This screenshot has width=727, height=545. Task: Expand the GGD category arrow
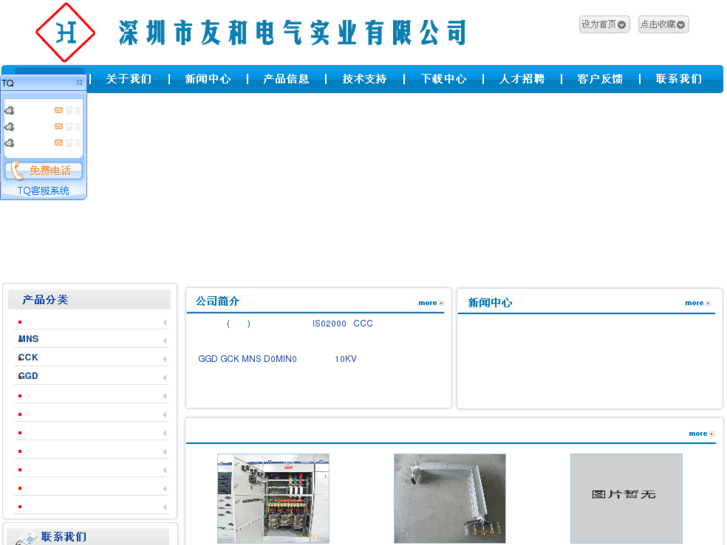coord(165,378)
